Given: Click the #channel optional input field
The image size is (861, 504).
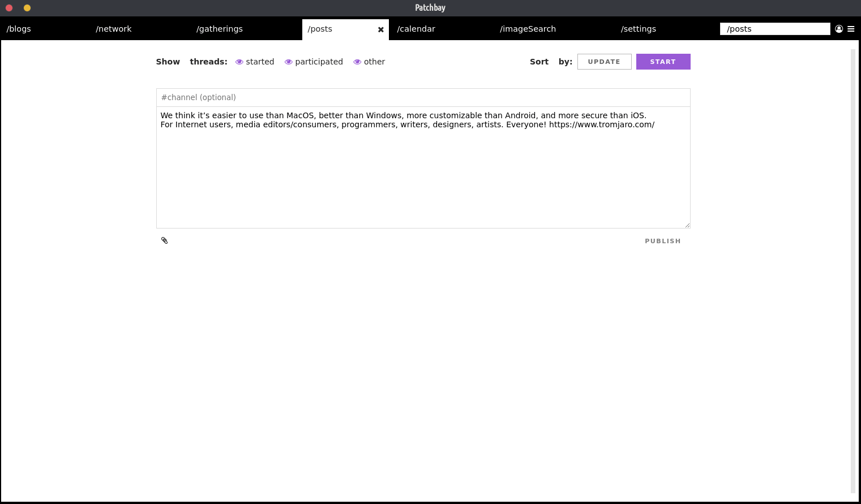Looking at the screenshot, I should tap(423, 97).
